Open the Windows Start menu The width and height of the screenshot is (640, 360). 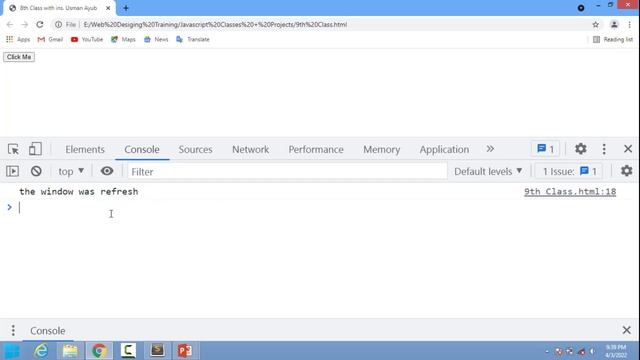[x=11, y=351]
